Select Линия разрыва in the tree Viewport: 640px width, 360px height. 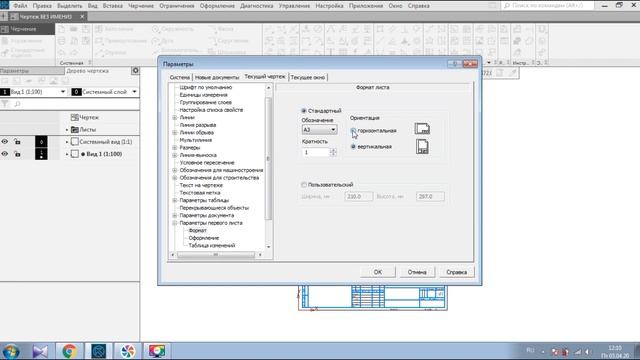198,125
